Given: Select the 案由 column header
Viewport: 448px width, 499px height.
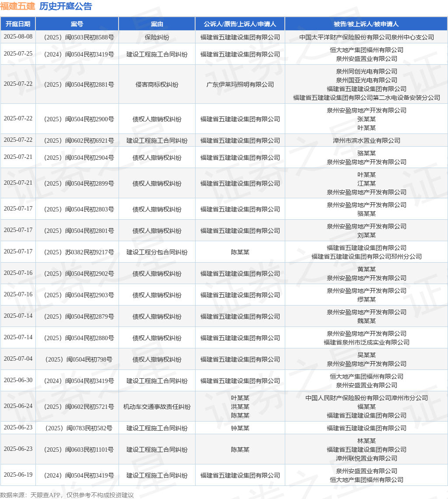Looking at the screenshot, I should [x=157, y=24].
